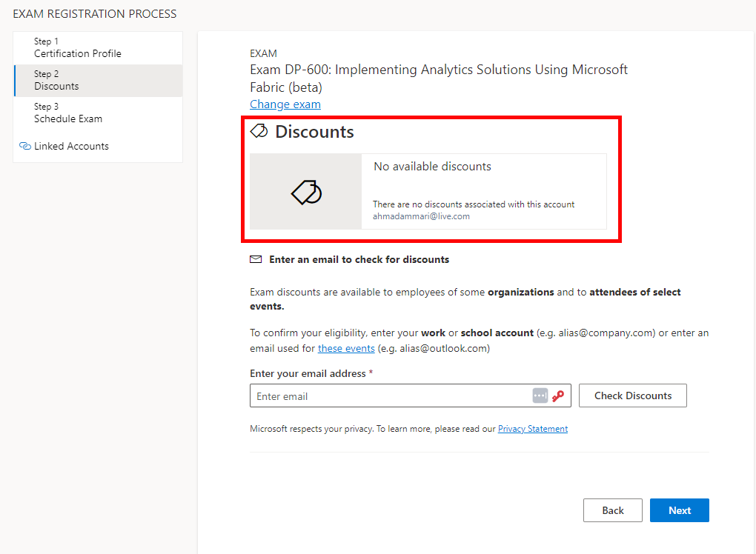756x554 pixels.
Task: Click the ahmadammari@live.com account email
Action: [x=421, y=216]
